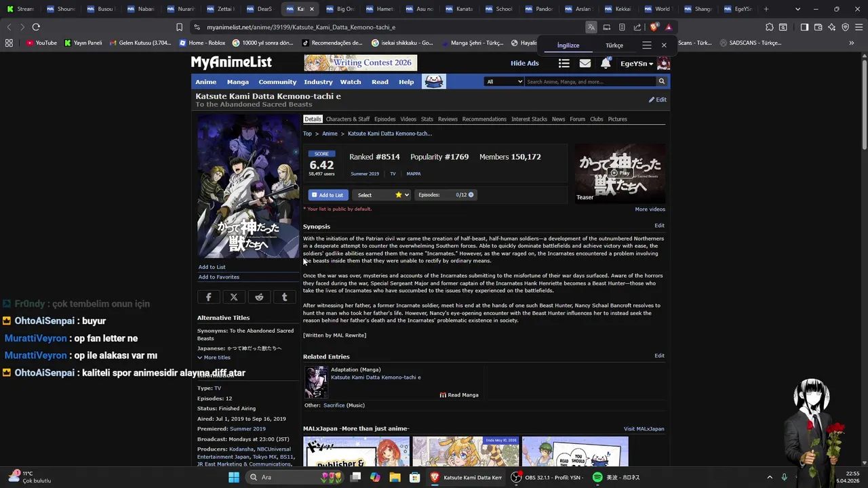Switch to the Recommendations tab
The image size is (868, 488).
click(x=484, y=119)
